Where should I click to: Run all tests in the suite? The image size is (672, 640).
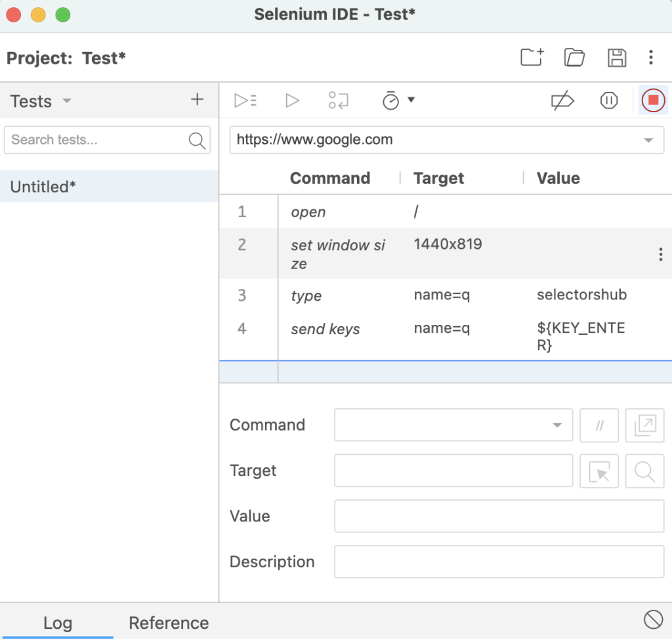click(x=245, y=100)
